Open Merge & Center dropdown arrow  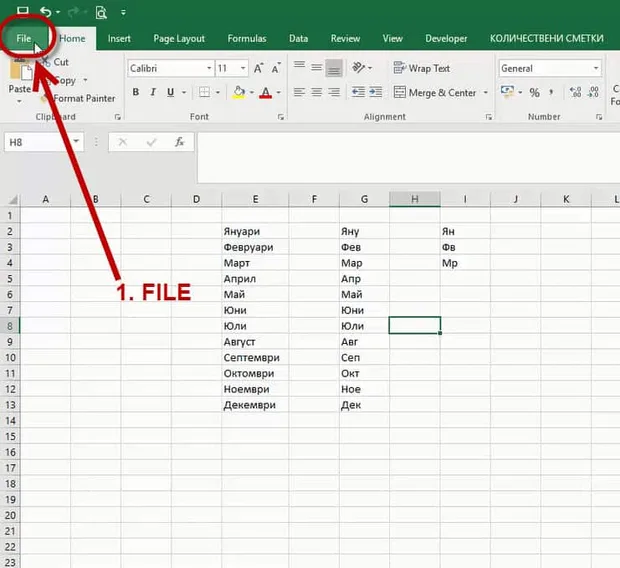(486, 93)
